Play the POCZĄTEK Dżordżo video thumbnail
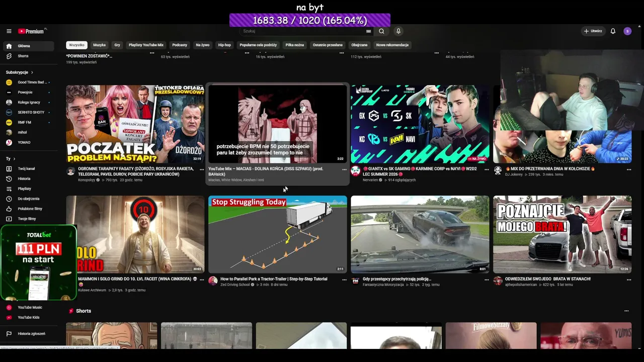The width and height of the screenshot is (644, 362). (135, 124)
